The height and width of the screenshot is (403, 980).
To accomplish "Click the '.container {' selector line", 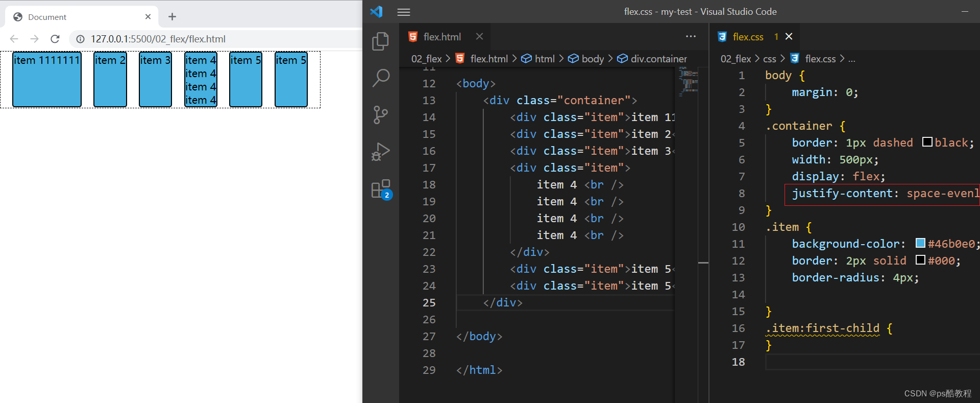I will pyautogui.click(x=805, y=126).
